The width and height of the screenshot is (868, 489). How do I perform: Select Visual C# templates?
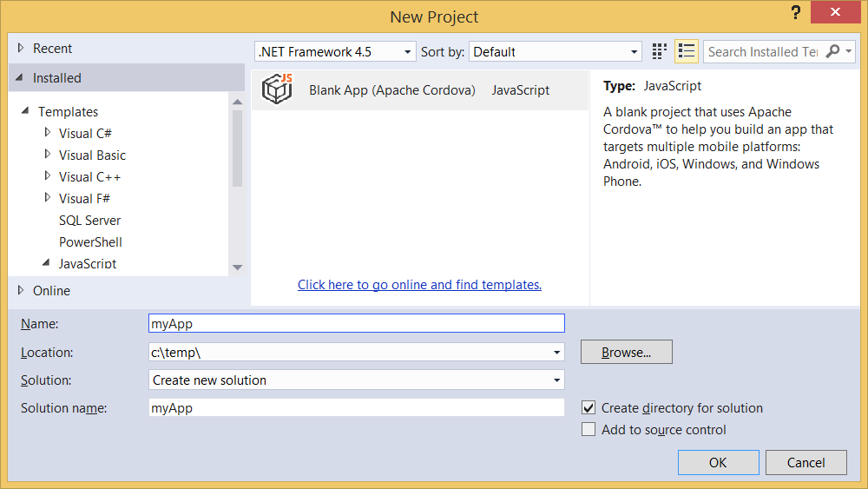[85, 134]
